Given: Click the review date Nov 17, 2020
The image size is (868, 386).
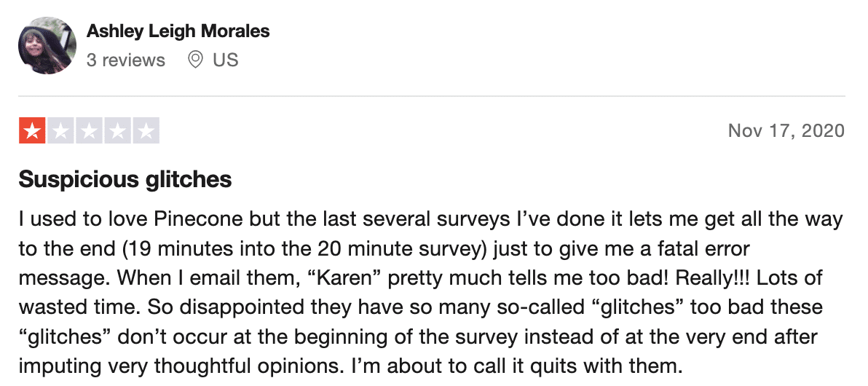Looking at the screenshot, I should point(786,130).
